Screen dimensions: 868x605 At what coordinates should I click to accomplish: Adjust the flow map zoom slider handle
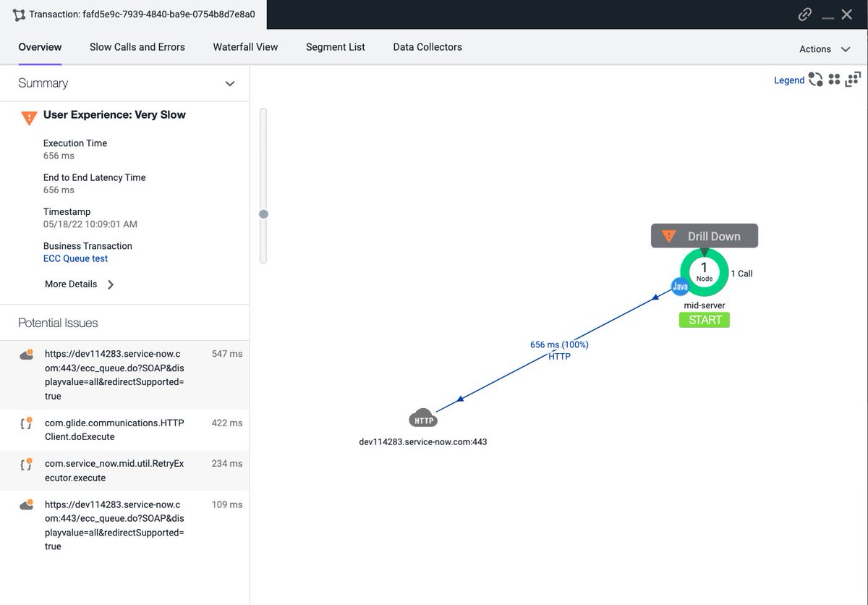click(x=263, y=214)
